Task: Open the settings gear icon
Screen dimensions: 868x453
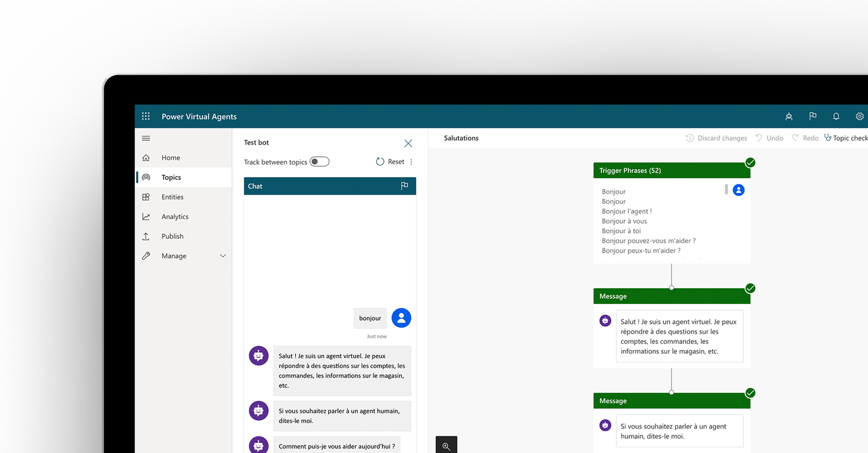Action: (859, 116)
